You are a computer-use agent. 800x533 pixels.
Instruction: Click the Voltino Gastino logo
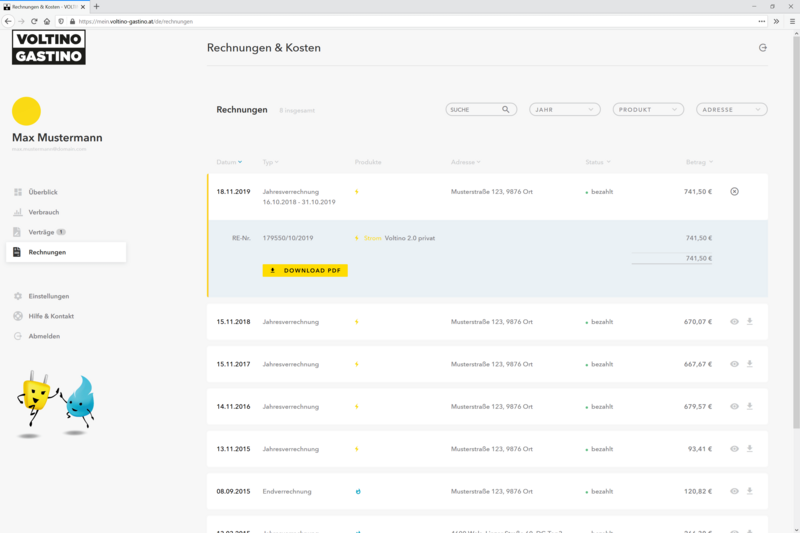pyautogui.click(x=49, y=47)
